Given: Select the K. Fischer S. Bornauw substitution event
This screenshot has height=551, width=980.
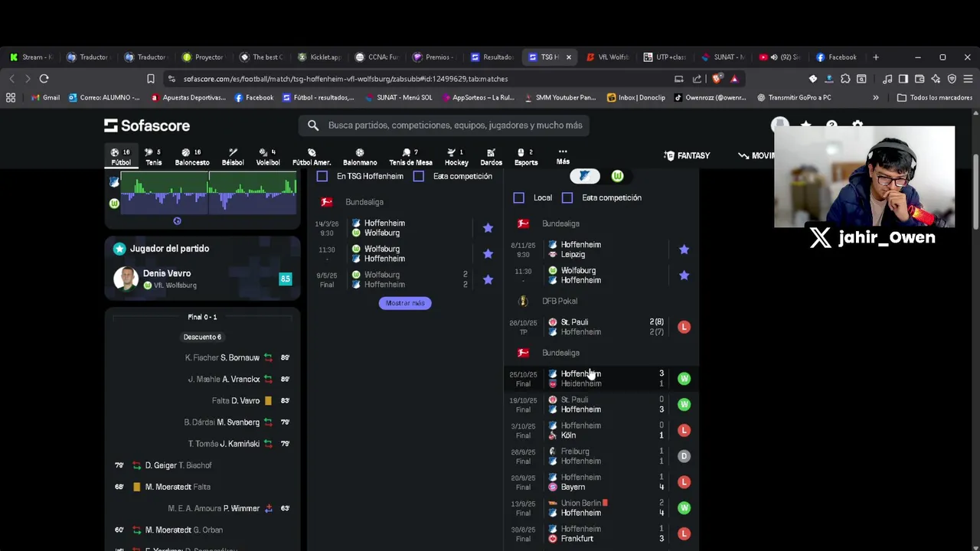Looking at the screenshot, I should tap(202, 357).
